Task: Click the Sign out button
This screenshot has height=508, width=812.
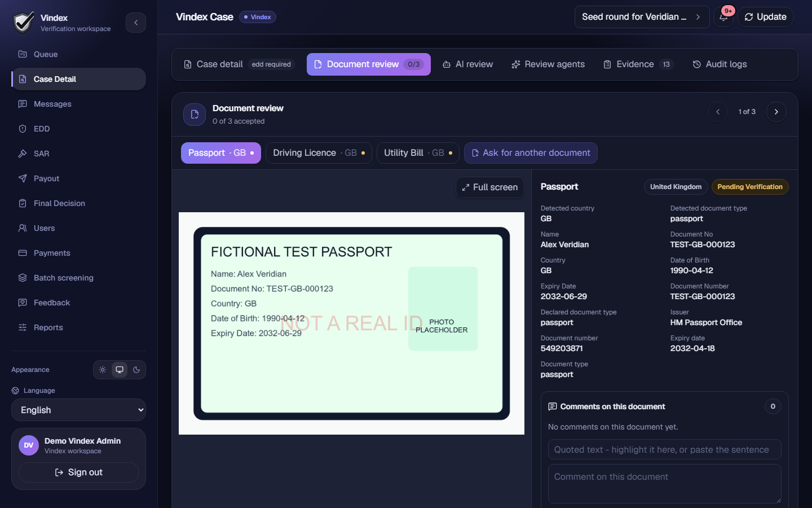Action: point(78,472)
